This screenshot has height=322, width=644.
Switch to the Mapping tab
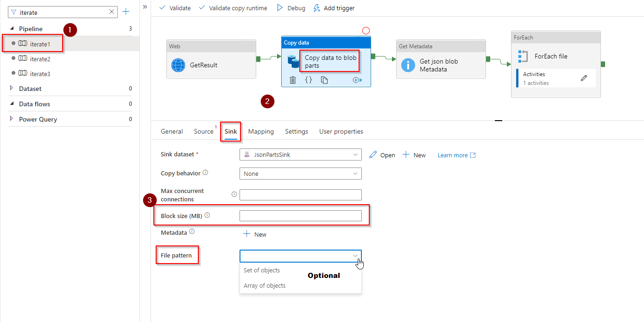point(261,131)
